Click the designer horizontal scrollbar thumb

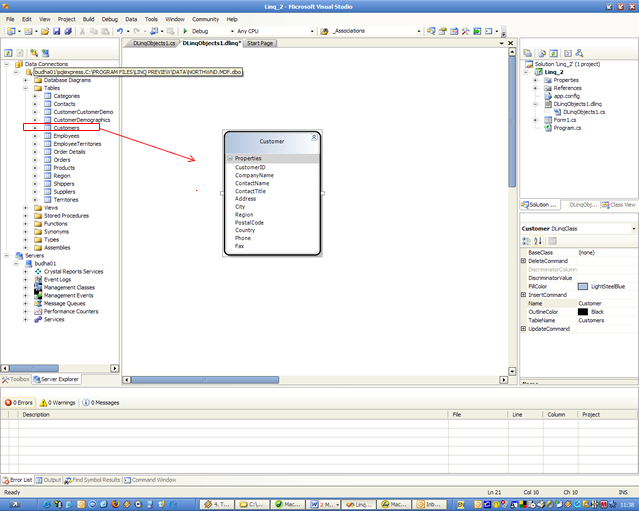205,380
